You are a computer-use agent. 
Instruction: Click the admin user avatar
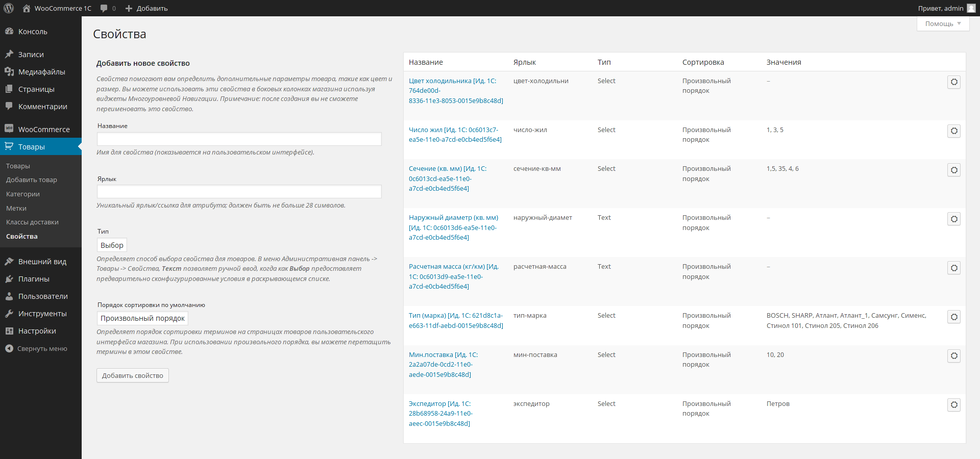971,8
